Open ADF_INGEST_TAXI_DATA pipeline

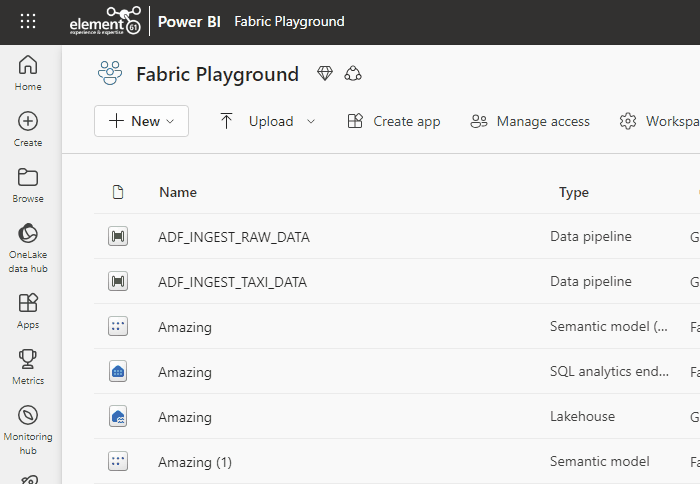tap(232, 282)
